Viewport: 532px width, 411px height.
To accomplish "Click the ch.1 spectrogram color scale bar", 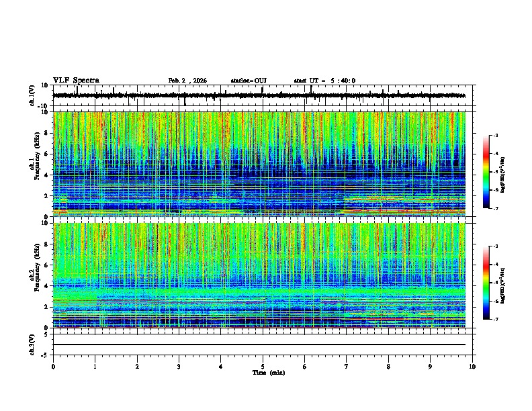I will coord(486,172).
